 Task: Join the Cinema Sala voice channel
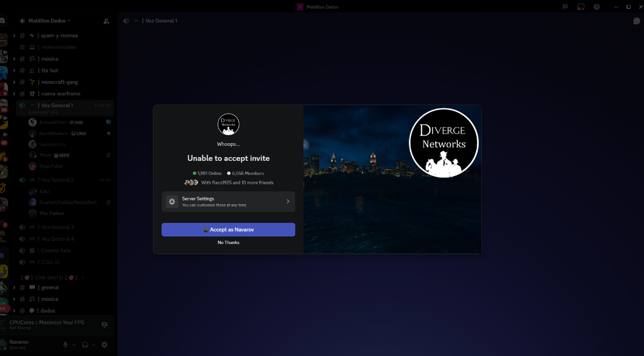point(55,250)
